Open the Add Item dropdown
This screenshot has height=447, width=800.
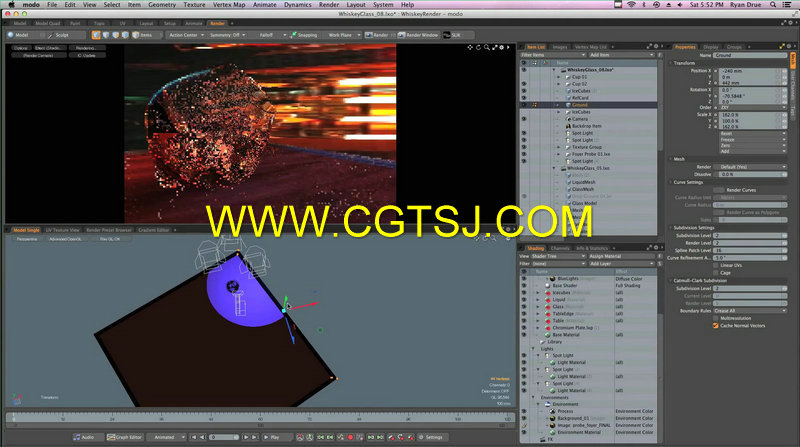(621, 55)
